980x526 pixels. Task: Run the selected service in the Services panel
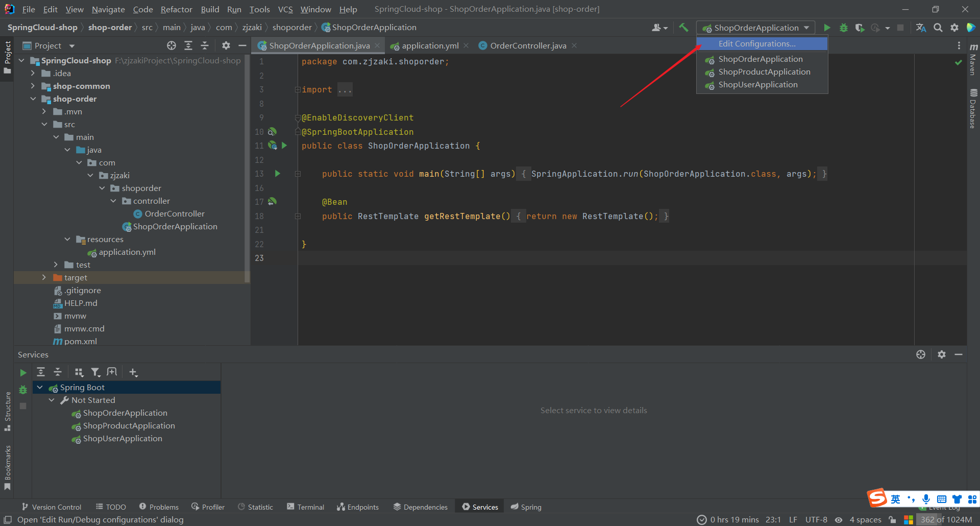23,373
